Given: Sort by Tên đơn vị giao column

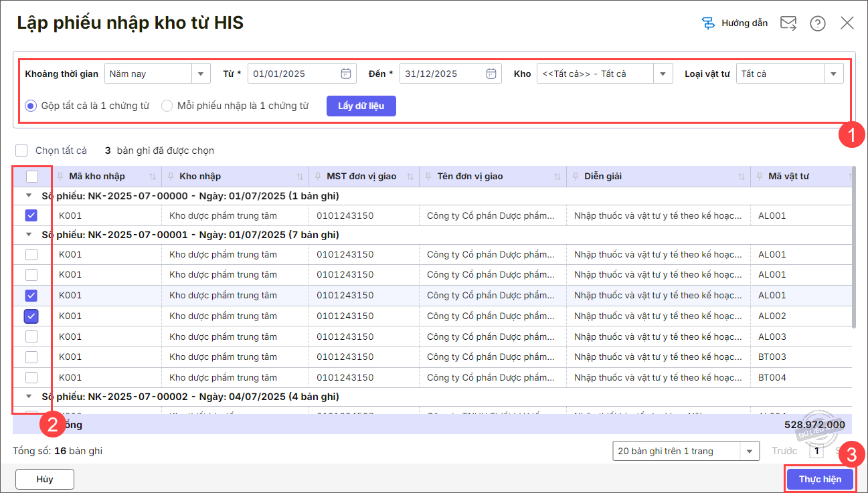Looking at the screenshot, I should [x=557, y=177].
